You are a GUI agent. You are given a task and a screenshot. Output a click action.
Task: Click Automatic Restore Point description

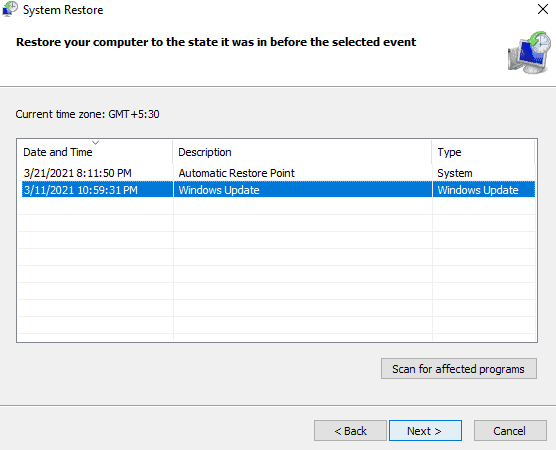(237, 173)
